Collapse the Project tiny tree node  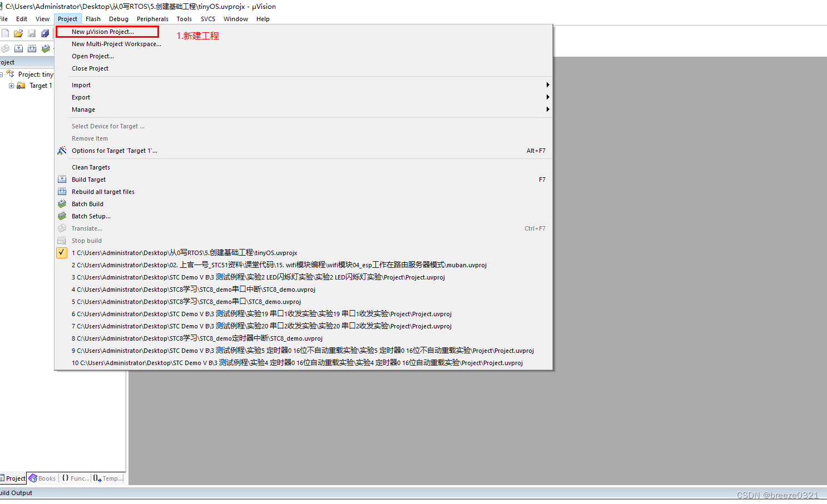(1, 74)
